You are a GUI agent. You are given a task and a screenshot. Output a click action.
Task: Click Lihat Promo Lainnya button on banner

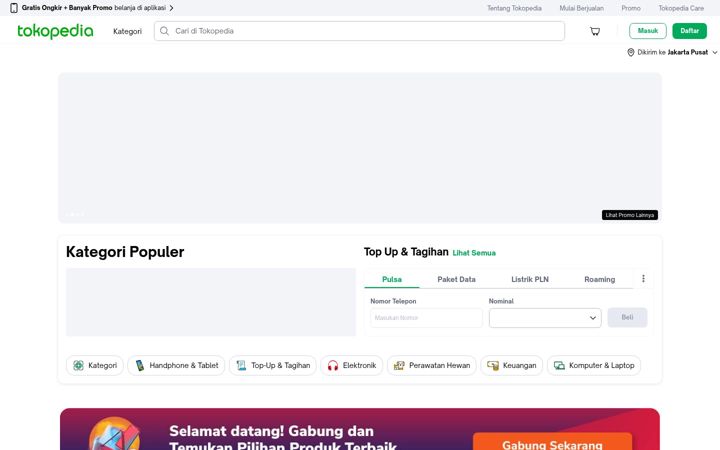click(630, 215)
